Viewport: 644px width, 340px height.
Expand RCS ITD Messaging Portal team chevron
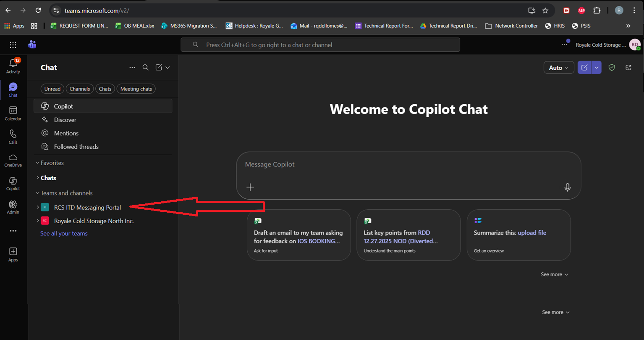(37, 207)
